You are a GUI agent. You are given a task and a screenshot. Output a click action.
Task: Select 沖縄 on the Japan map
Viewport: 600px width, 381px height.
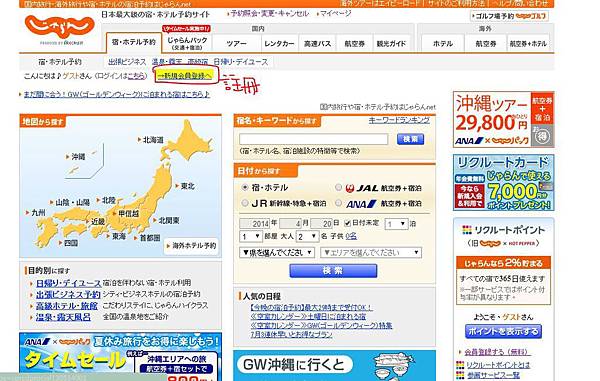tap(78, 157)
